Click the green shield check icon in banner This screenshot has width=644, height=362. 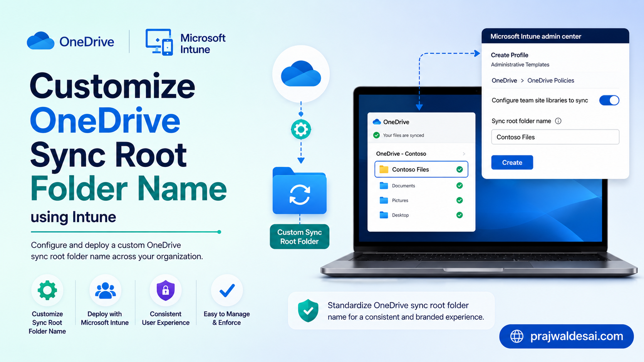coord(308,310)
